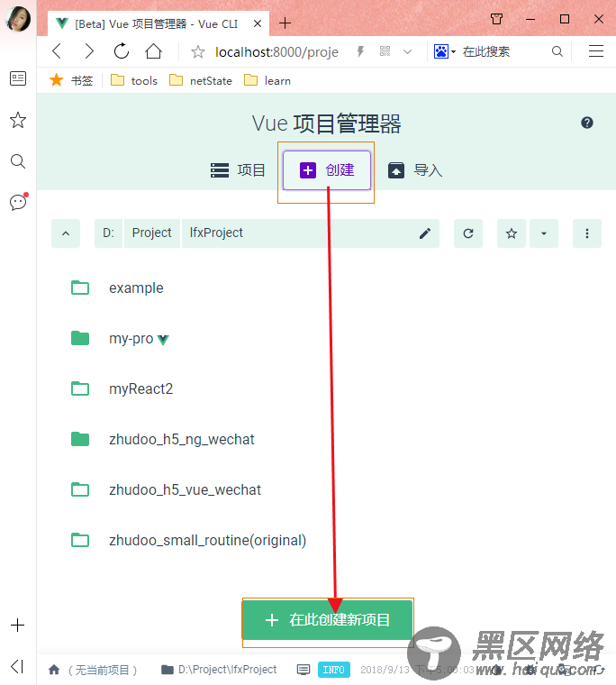Select the Vue 项目管理器 browser tab
This screenshot has height=685, width=616.
157,23
